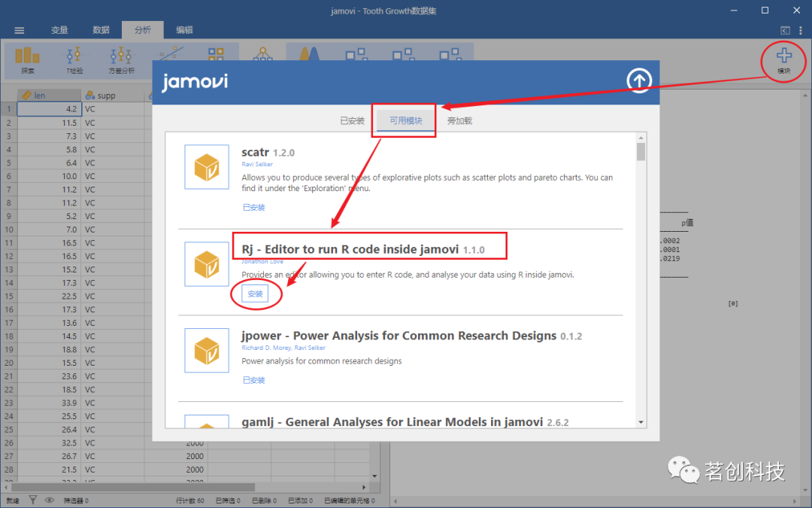Toggle the sidebar panel icon near top right

783,30
